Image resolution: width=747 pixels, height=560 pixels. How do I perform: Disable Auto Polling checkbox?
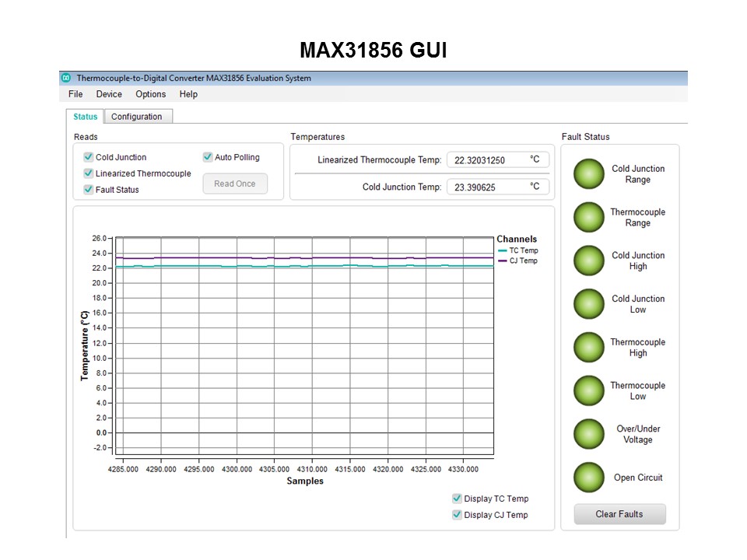point(208,157)
